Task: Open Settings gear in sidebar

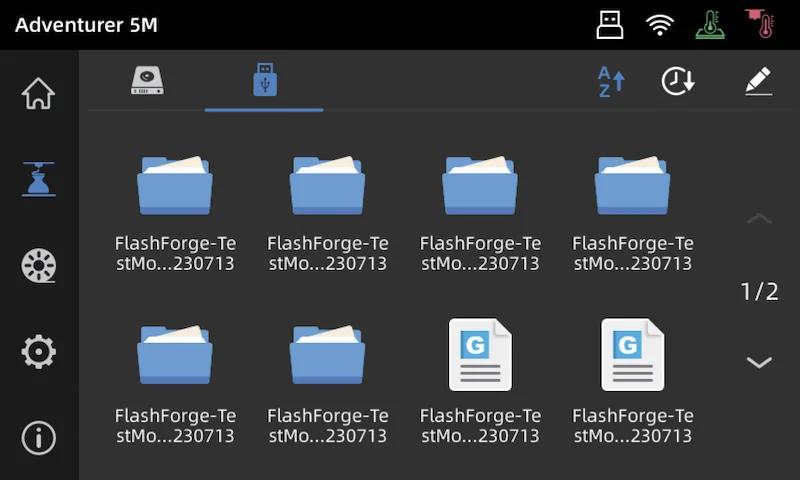Action: (38, 351)
